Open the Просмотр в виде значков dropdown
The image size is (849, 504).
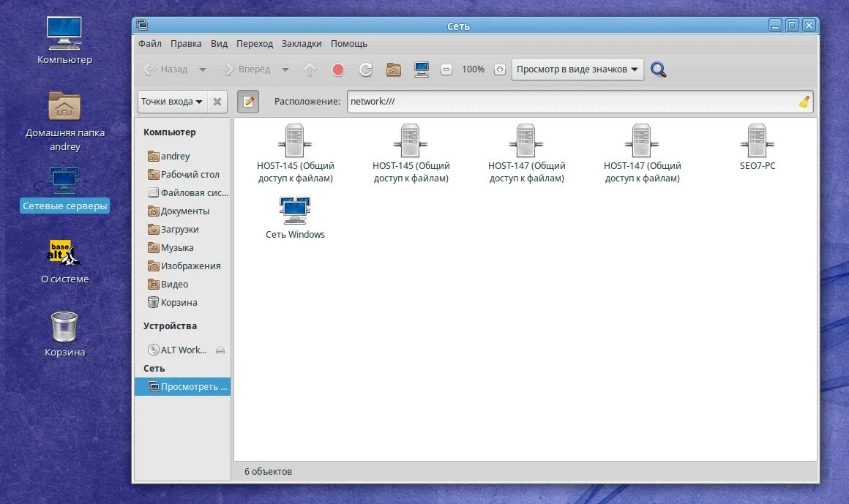coord(577,69)
